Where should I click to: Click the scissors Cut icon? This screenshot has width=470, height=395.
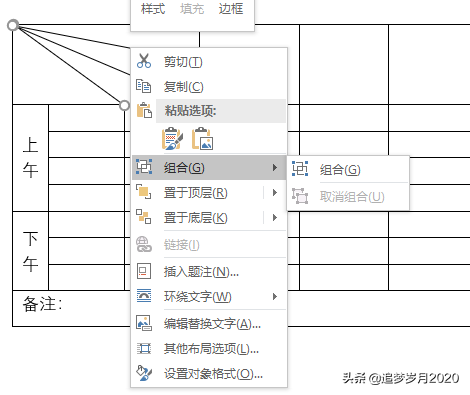click(x=144, y=61)
